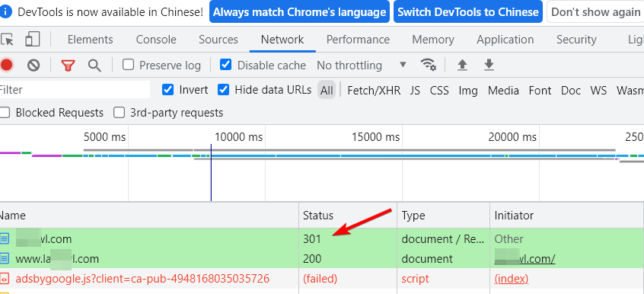
Task: Filter requests by WS type
Action: point(598,90)
